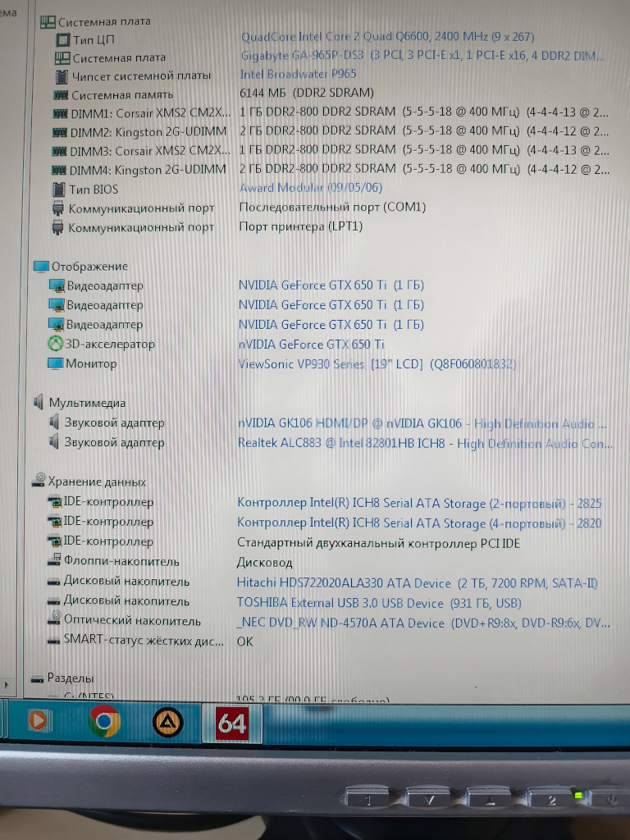Open the _NEC DVD_RW ND-4570A link
The width and height of the screenshot is (630, 840).
pos(423,623)
